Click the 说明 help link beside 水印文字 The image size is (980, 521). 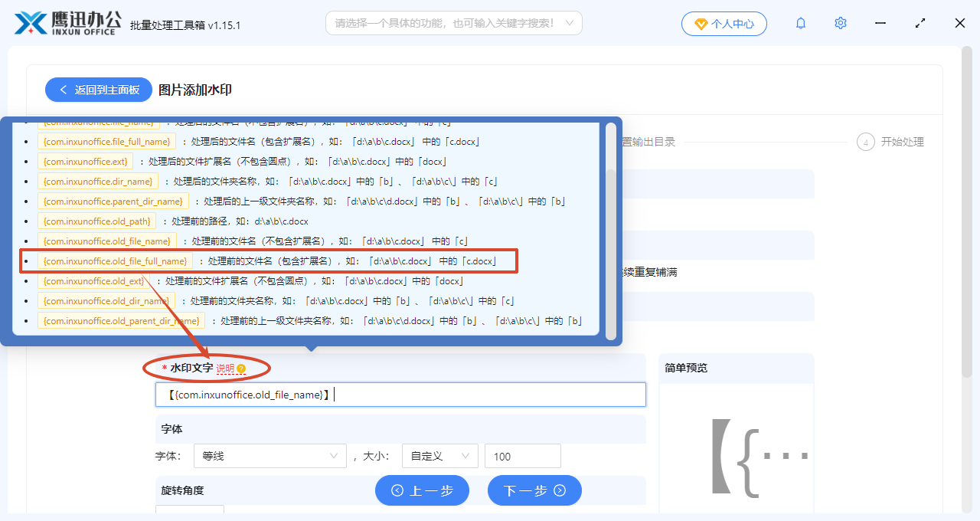coord(225,369)
